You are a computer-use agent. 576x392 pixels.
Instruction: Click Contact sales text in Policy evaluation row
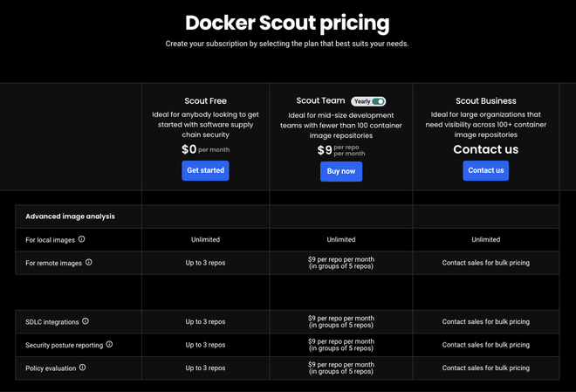pyautogui.click(x=485, y=368)
